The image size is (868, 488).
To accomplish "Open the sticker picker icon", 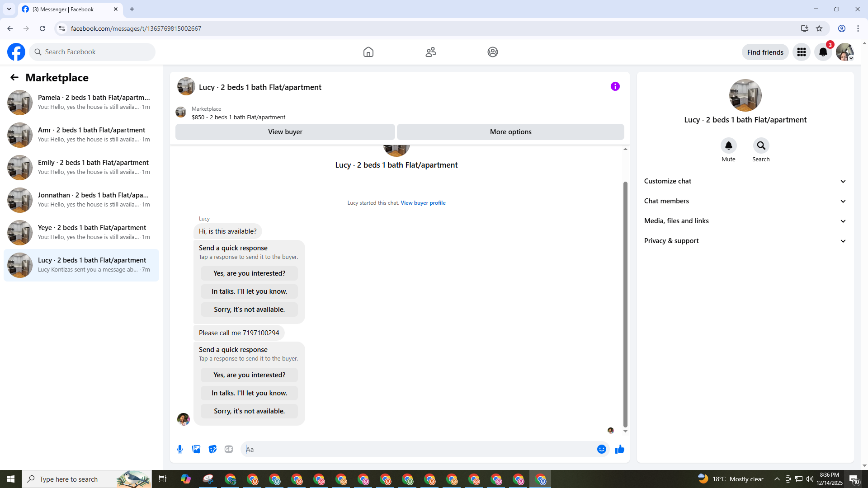I will coord(212,449).
